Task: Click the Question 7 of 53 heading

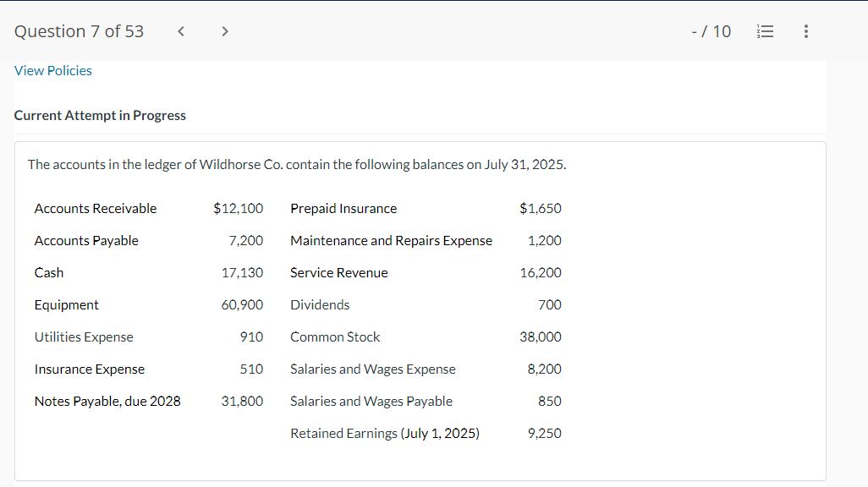Action: coord(79,30)
